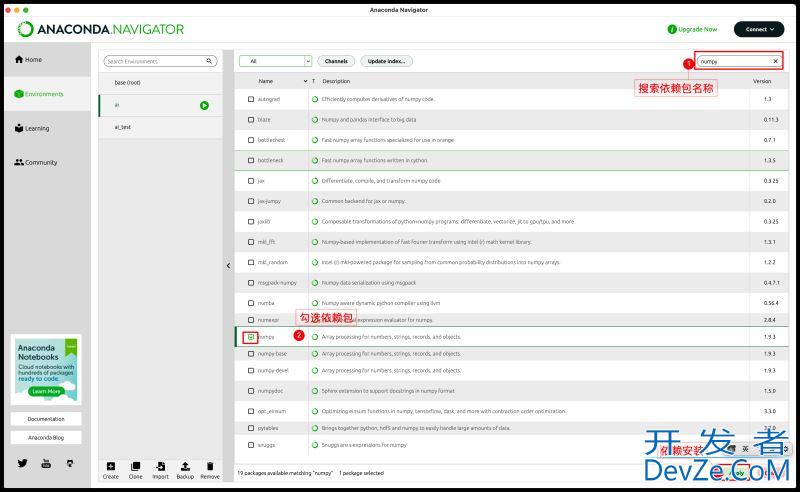Click the green circle icon in numpy-base row
The image size is (800, 492).
(315, 354)
